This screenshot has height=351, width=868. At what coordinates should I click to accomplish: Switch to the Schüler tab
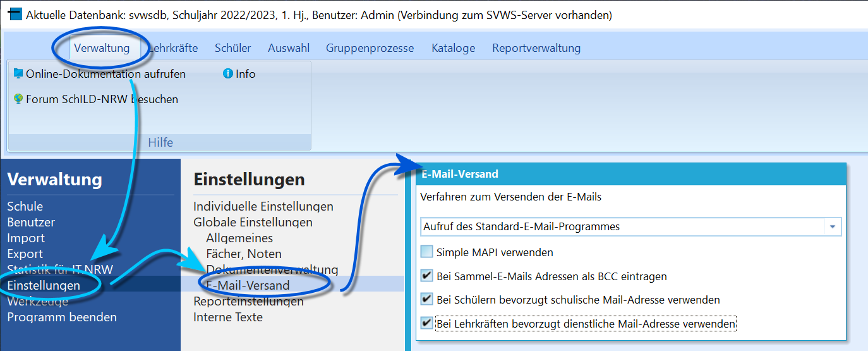pyautogui.click(x=232, y=48)
